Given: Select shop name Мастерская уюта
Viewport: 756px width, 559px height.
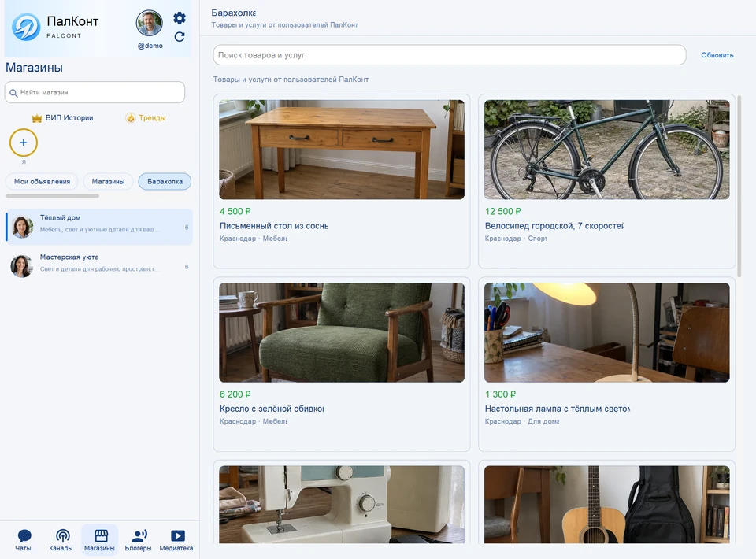Looking at the screenshot, I should pos(69,257).
